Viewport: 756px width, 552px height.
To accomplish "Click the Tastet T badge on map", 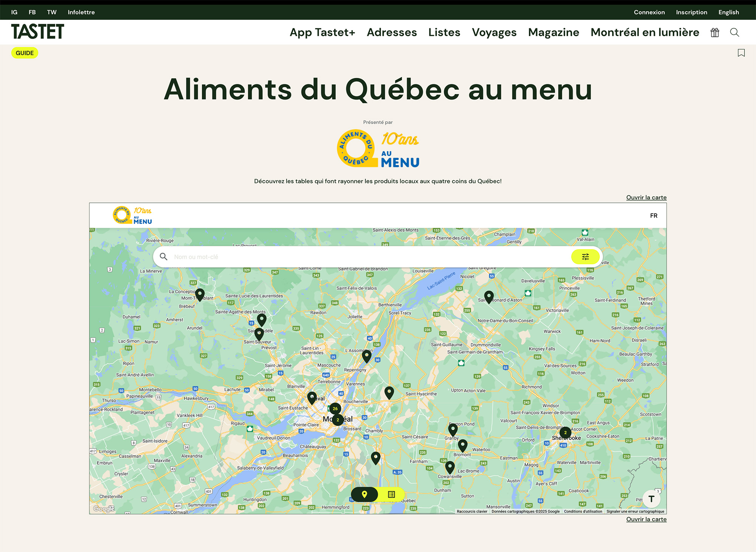I will (x=651, y=499).
